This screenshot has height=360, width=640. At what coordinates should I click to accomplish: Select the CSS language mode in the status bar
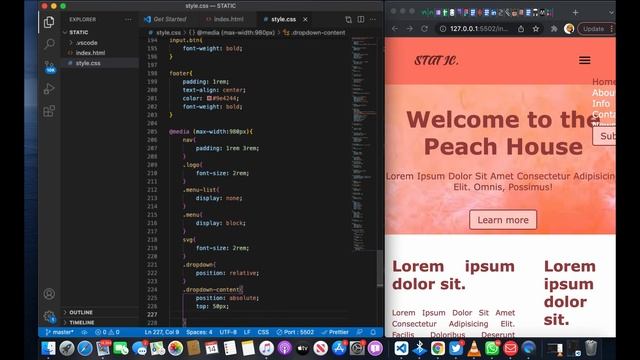point(263,332)
